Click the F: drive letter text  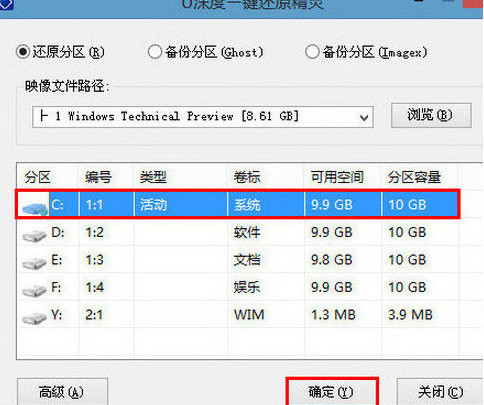pyautogui.click(x=56, y=287)
